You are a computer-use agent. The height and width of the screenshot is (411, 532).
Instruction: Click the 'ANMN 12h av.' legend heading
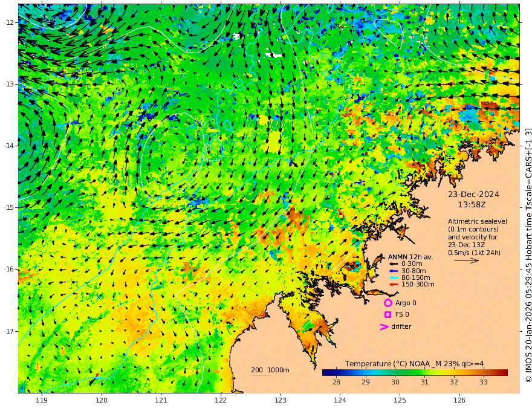pyautogui.click(x=410, y=257)
